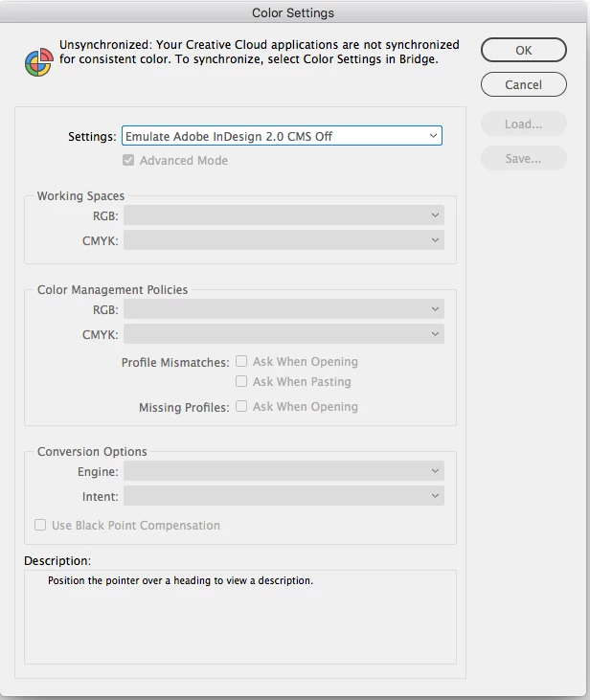The image size is (590, 700).
Task: Click the Color Settings title bar
Action: point(293,12)
